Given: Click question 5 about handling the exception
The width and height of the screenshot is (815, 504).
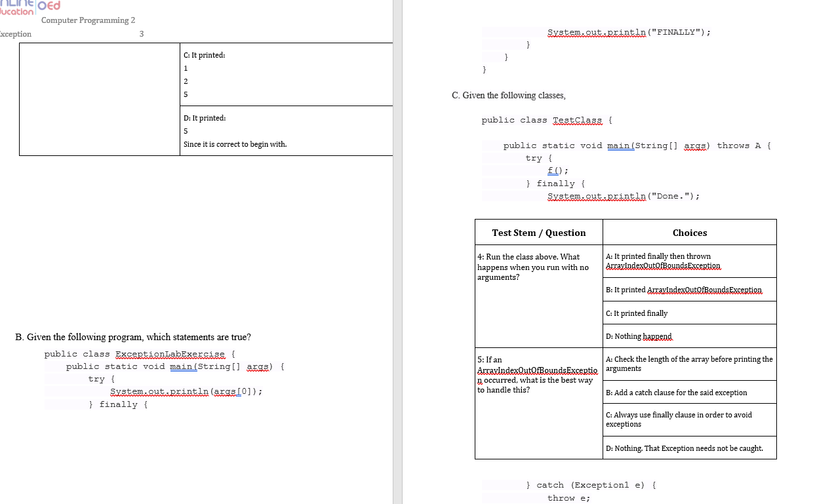Looking at the screenshot, I should pos(538,374).
